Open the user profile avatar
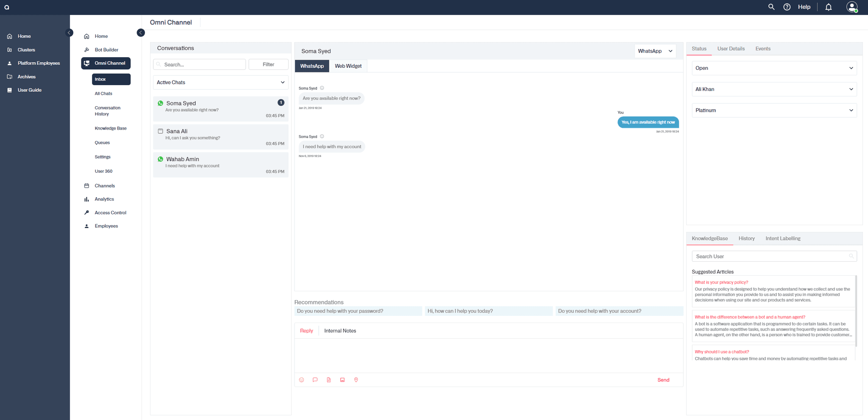868x420 pixels. point(851,7)
